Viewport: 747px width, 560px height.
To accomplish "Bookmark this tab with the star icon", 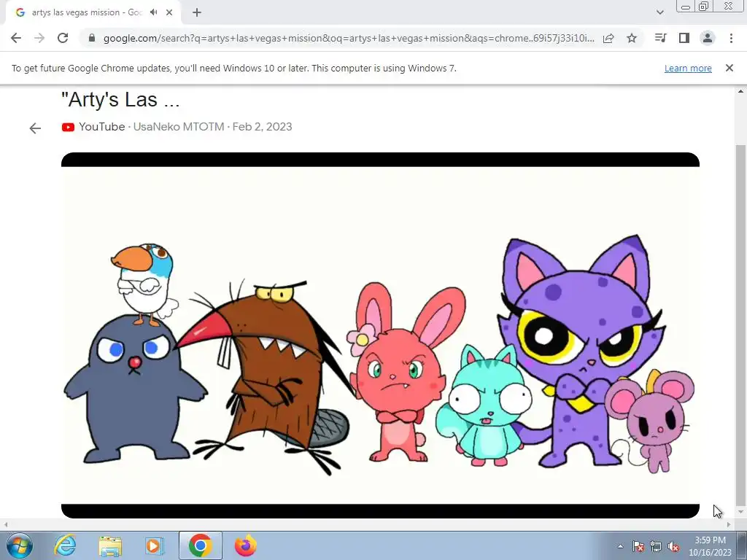I will 632,38.
